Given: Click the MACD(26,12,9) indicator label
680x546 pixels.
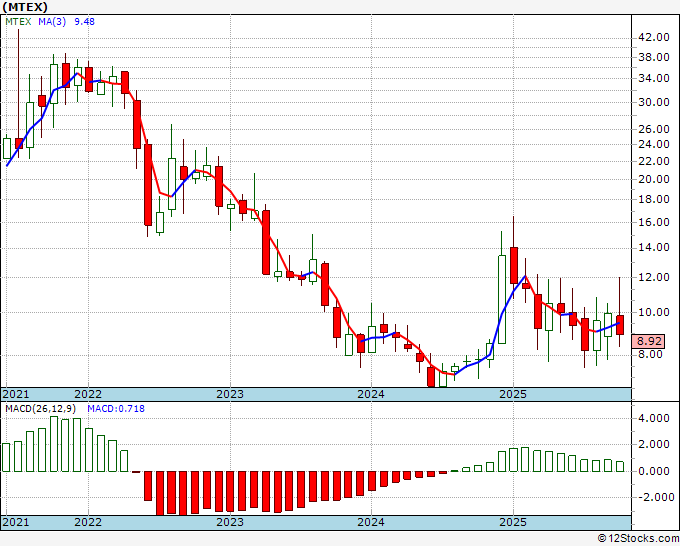Looking at the screenshot, I should coord(40,409).
